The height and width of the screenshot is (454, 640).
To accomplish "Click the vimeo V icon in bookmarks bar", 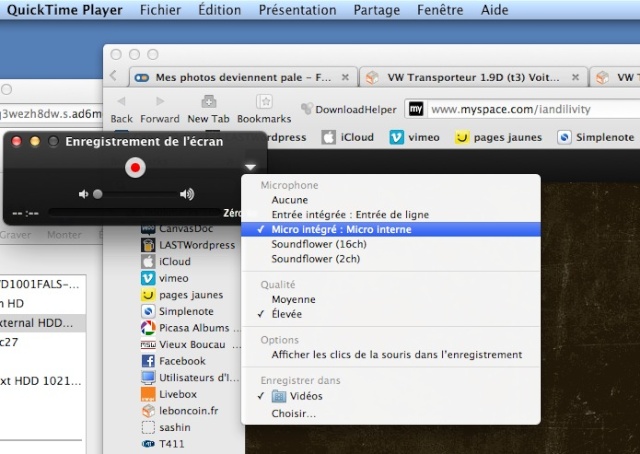I will pos(396,138).
